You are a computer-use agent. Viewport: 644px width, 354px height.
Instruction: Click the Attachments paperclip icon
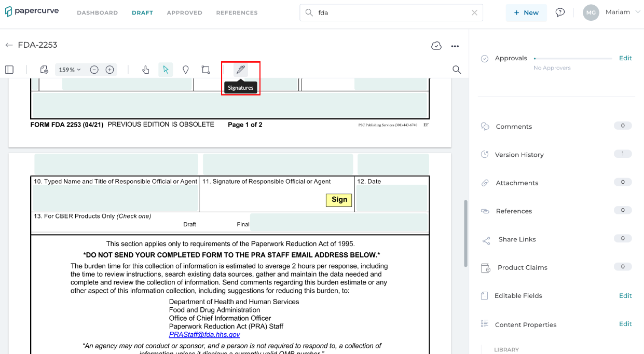[485, 183]
